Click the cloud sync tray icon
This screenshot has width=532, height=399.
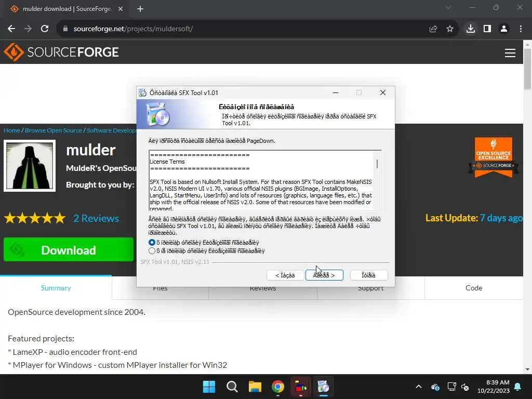(x=435, y=387)
